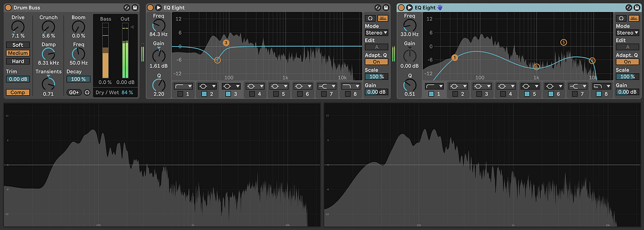Save preset of first EQ Eight

tap(386, 8)
